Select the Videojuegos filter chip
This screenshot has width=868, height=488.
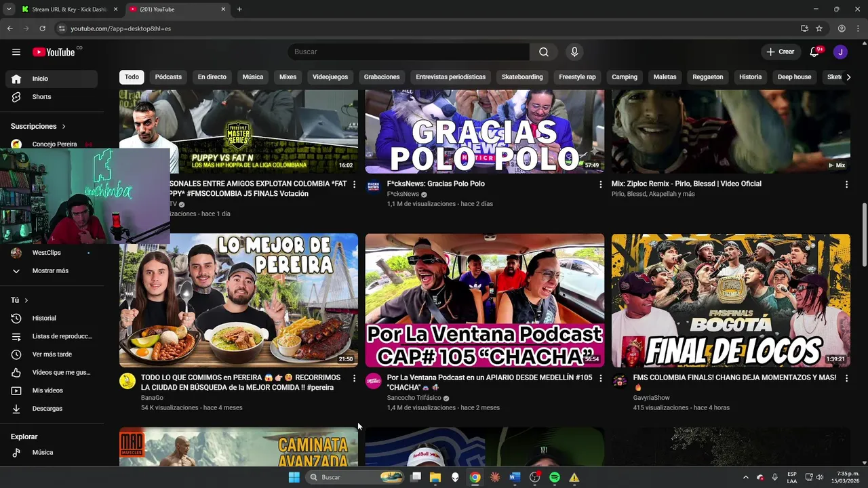(330, 77)
